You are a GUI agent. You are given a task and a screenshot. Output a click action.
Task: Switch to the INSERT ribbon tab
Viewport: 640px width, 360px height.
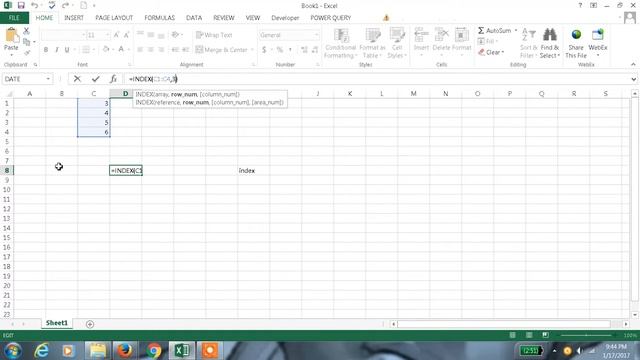(x=74, y=18)
